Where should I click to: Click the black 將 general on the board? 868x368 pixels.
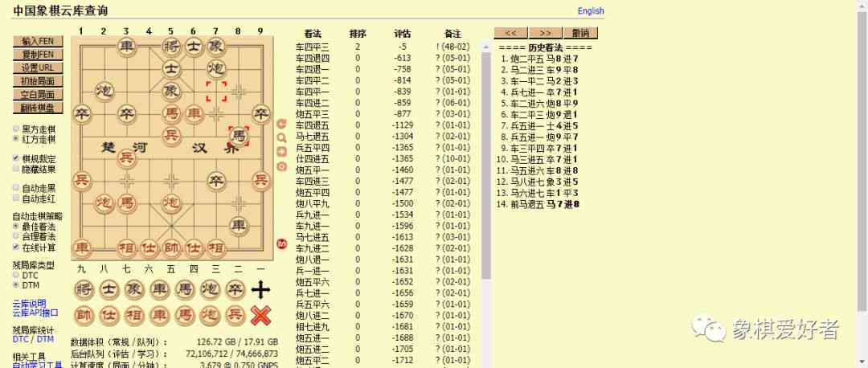tap(172, 47)
